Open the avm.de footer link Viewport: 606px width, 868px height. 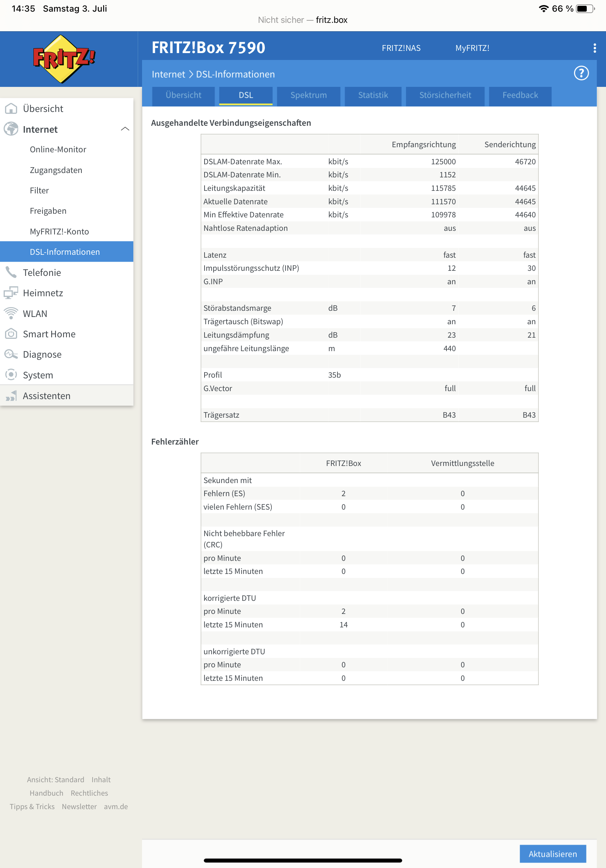pos(116,806)
